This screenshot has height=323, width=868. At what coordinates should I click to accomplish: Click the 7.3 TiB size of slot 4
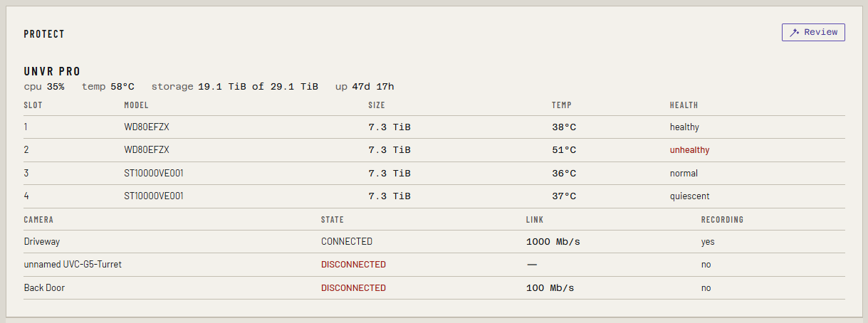[389, 196]
